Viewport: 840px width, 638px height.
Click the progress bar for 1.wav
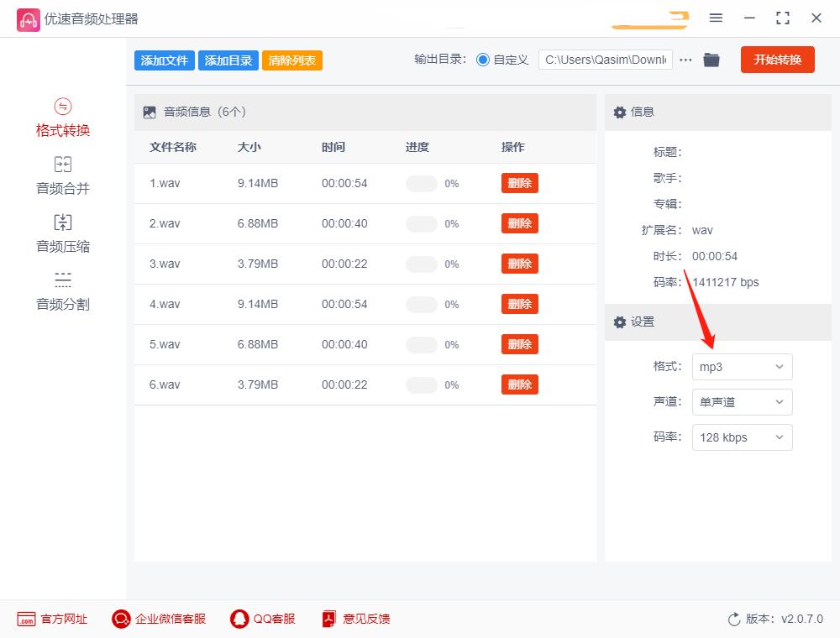[422, 183]
